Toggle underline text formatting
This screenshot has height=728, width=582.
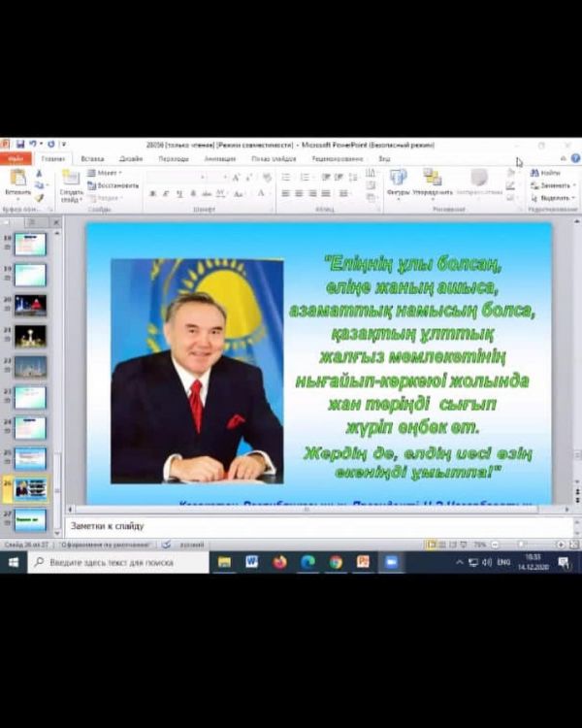(179, 193)
